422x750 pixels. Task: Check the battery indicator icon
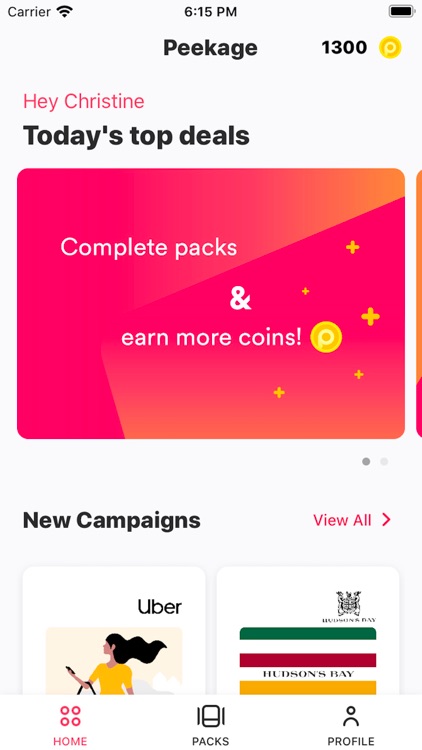pyautogui.click(x=401, y=11)
